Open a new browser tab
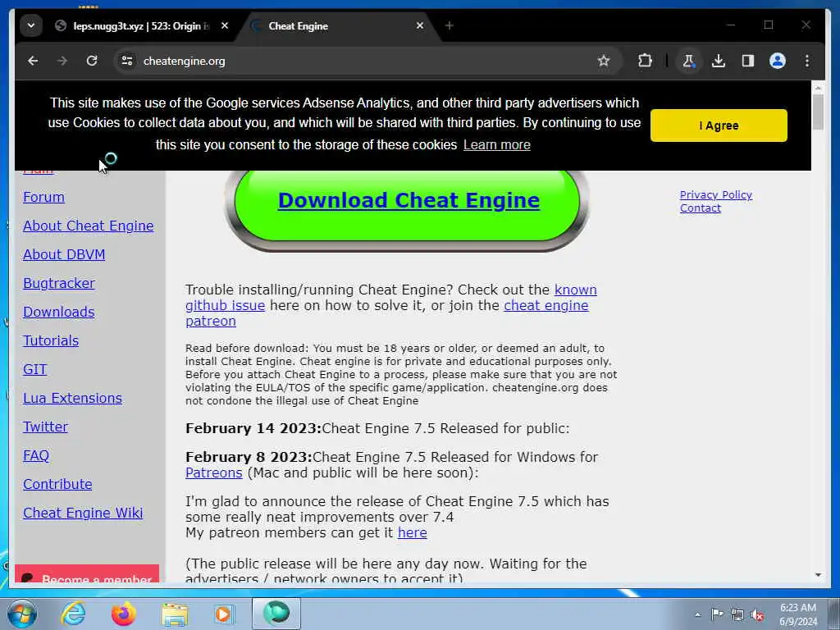840x630 pixels. 449,25
